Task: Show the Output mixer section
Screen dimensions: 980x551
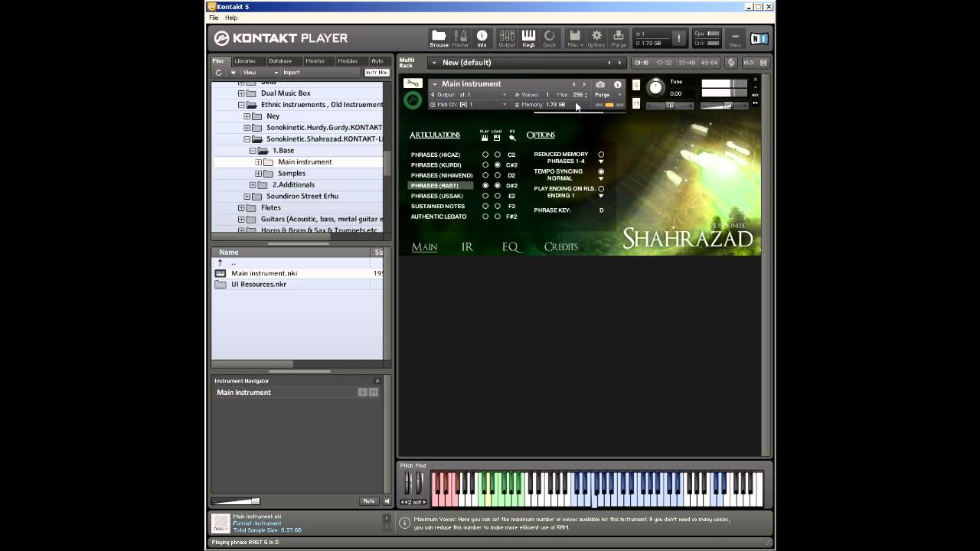Action: (x=507, y=38)
